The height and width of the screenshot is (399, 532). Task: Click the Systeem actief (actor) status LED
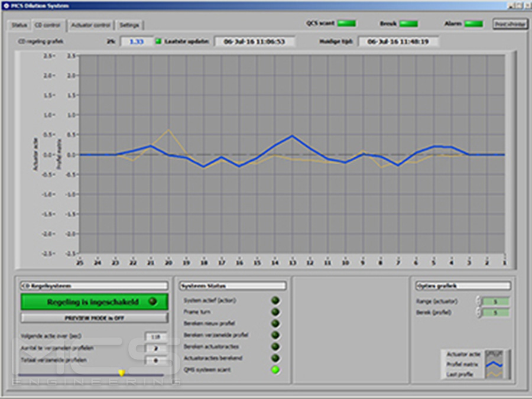[275, 300]
